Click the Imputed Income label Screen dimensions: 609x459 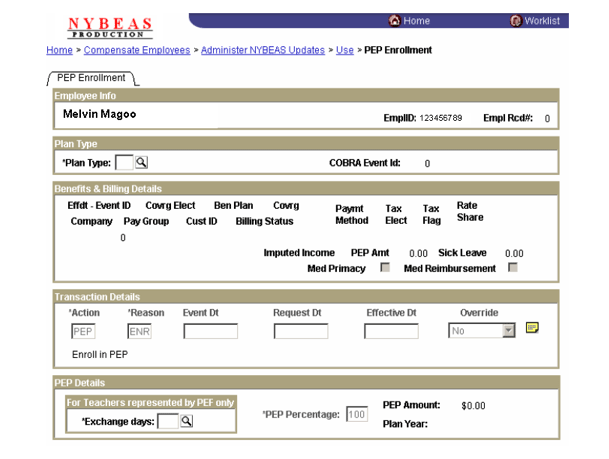(x=299, y=253)
